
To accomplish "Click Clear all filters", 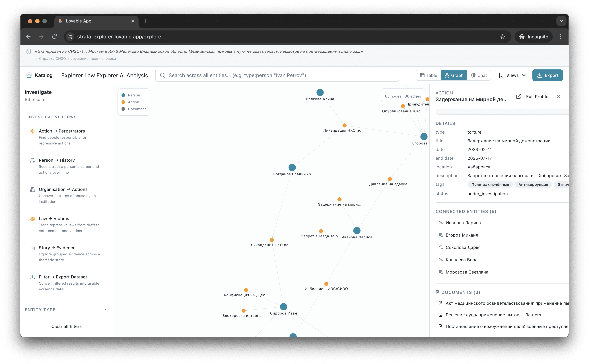I will 66,326.
